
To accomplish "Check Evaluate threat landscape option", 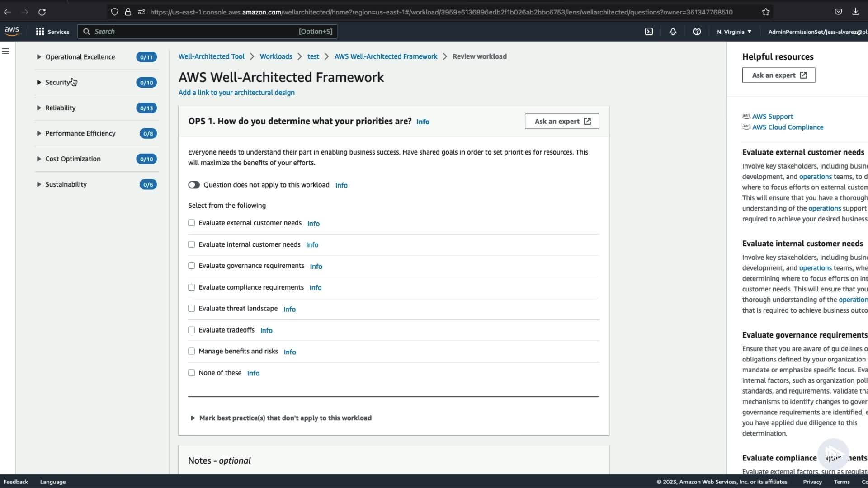I will (192, 309).
